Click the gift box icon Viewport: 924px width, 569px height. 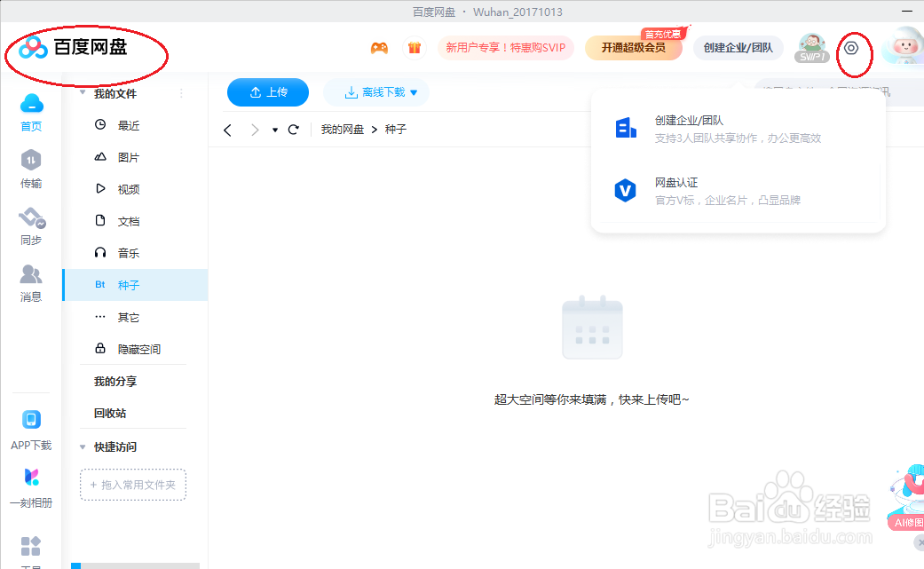coord(415,48)
